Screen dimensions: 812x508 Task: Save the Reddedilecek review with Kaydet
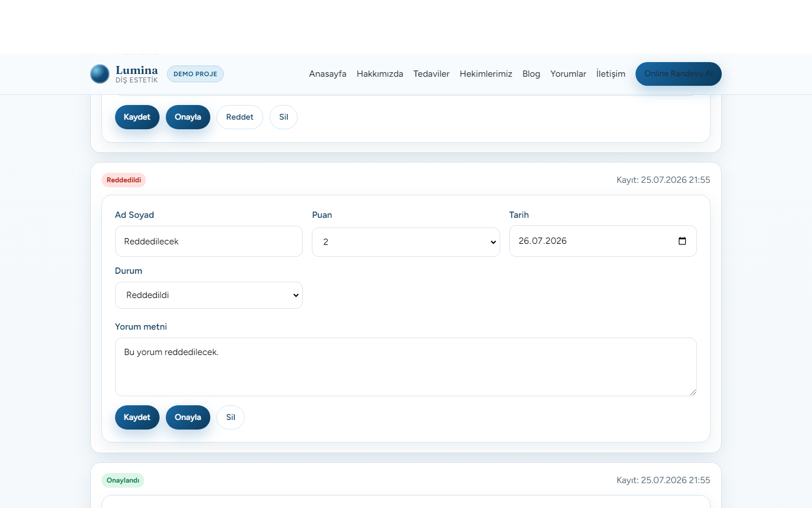(x=137, y=418)
